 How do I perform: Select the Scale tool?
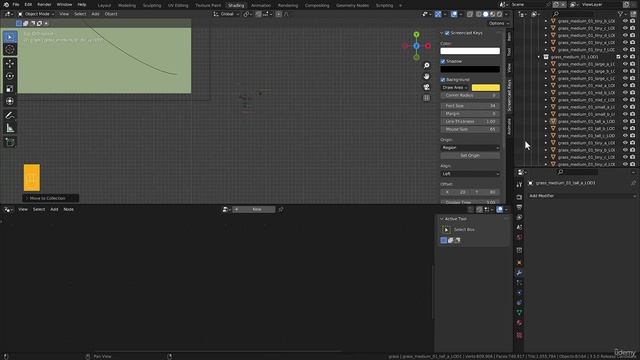pos(10,89)
